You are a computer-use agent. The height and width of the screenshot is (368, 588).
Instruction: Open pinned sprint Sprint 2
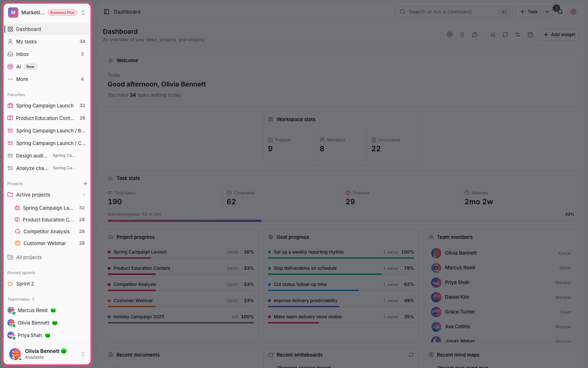coord(47,284)
